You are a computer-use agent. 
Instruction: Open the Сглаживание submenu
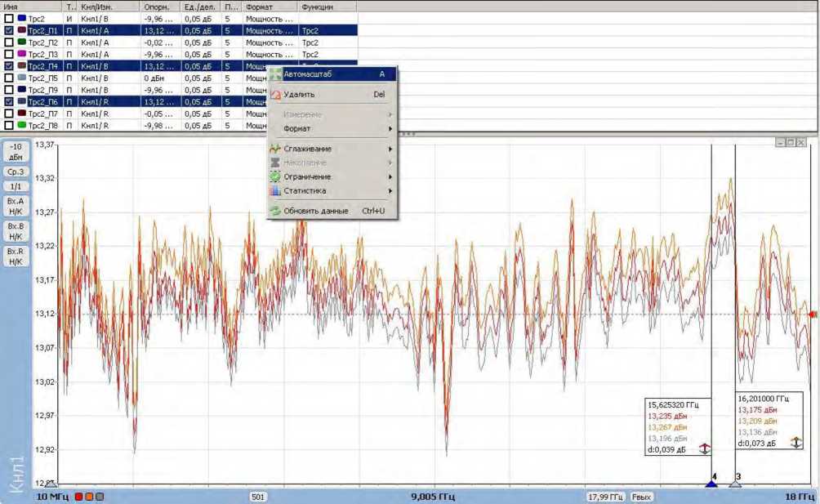[x=332, y=149]
